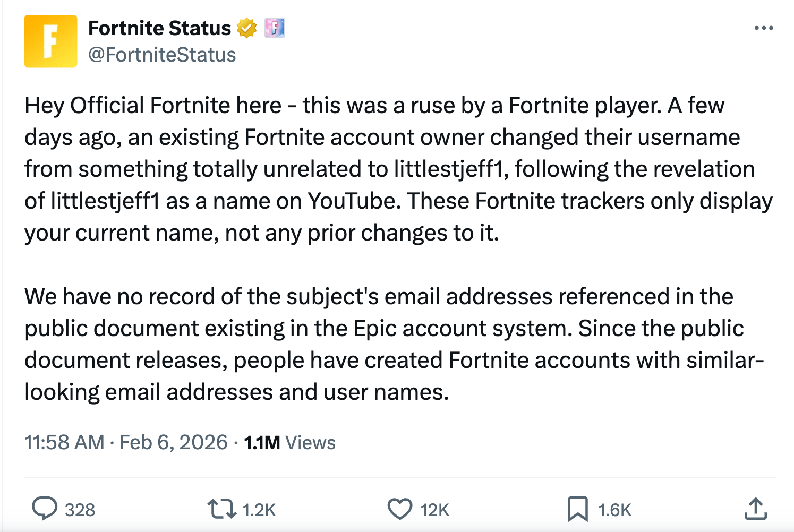The image size is (794, 532).
Task: Click the date Feb 6, 2026
Action: (x=173, y=442)
